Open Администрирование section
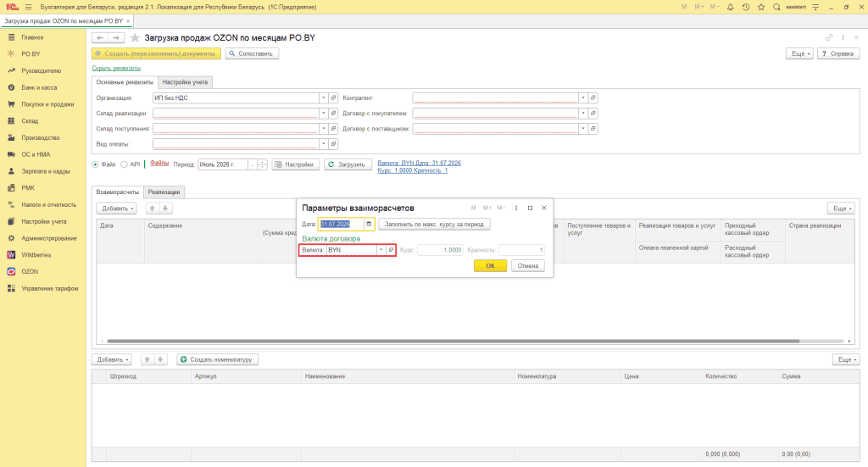 [48, 238]
